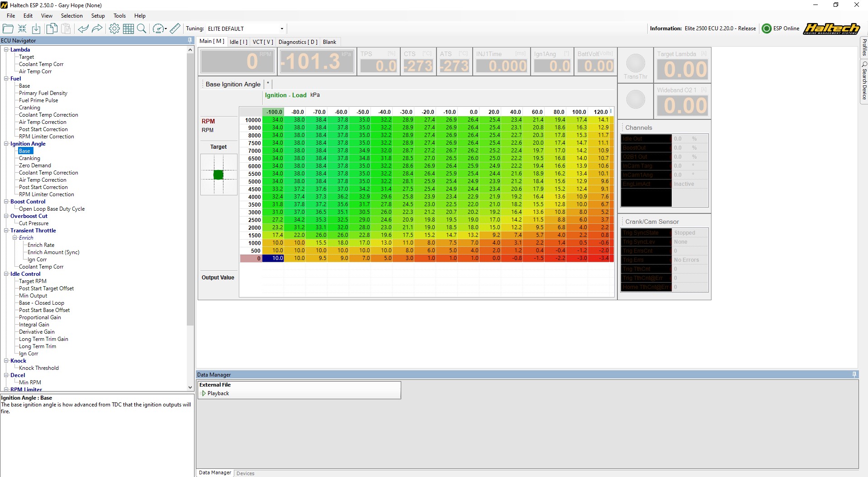Click the Haltech logo
Image resolution: width=868 pixels, height=477 pixels.
(831, 28)
